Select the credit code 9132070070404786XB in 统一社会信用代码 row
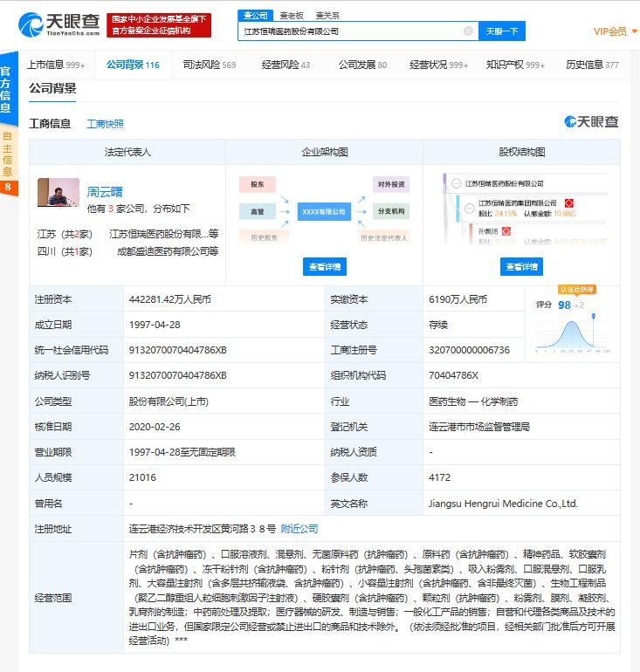Image resolution: width=640 pixels, height=672 pixels. point(177,350)
